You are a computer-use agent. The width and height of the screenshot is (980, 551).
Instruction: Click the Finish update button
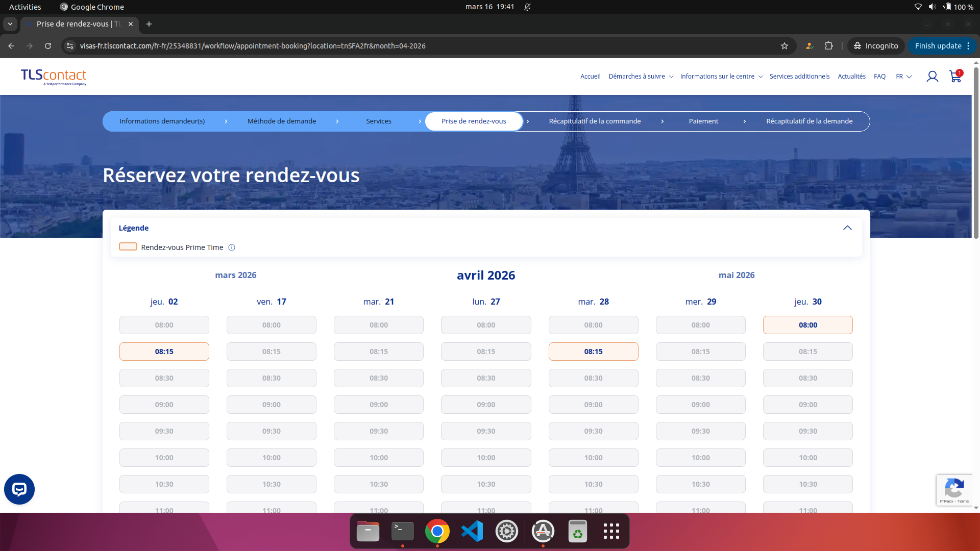coord(939,45)
